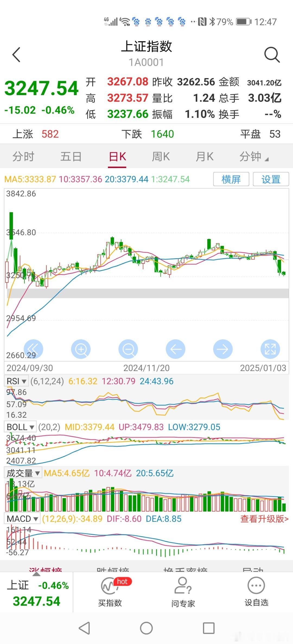This screenshot has height=644, width=293.
Task: Tap the MACD DIF:-8.60 value
Action: (x=124, y=519)
